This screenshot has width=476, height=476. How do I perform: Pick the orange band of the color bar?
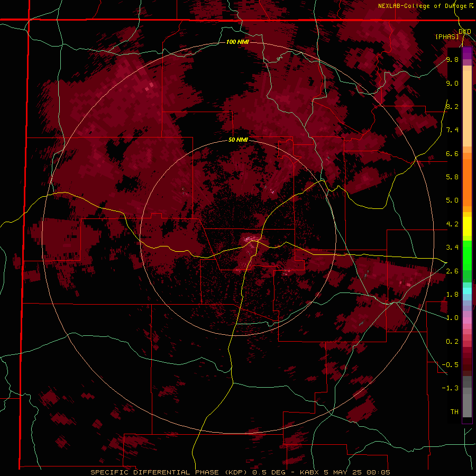click(x=467, y=183)
